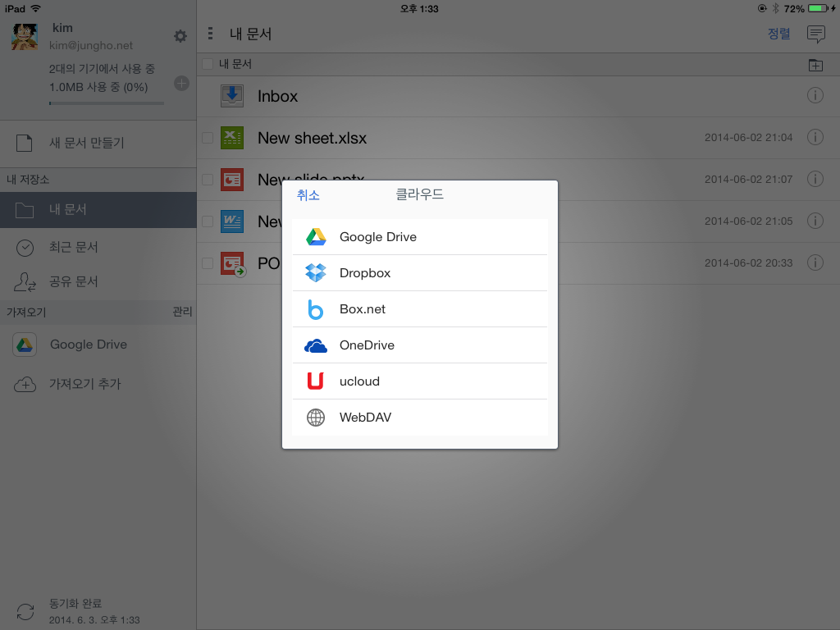Screen dimensions: 840x630
Task: Click the sync refresh icon at bottom
Action: 25,611
